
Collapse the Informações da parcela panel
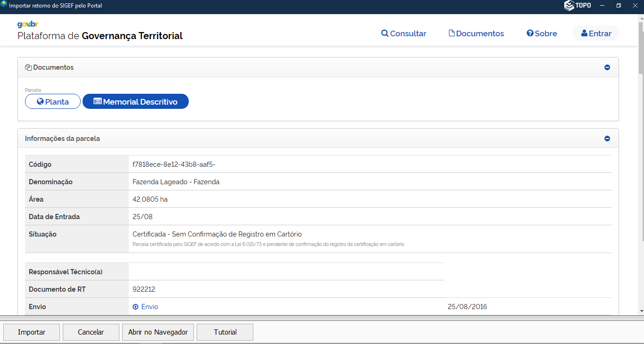(x=607, y=139)
